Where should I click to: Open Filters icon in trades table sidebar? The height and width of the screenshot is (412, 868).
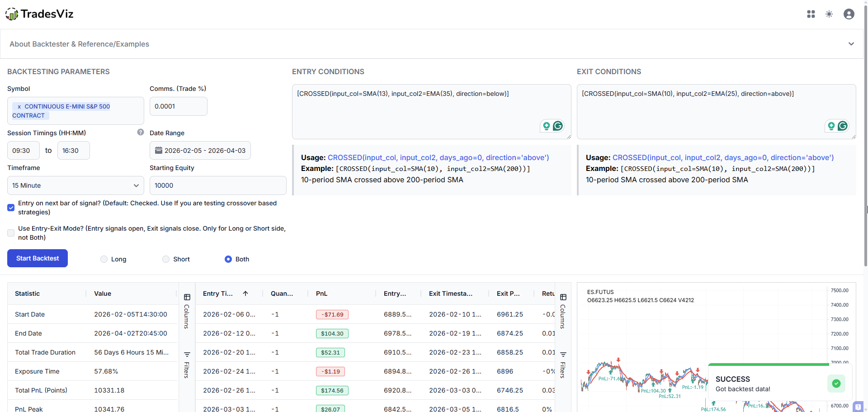(x=563, y=355)
